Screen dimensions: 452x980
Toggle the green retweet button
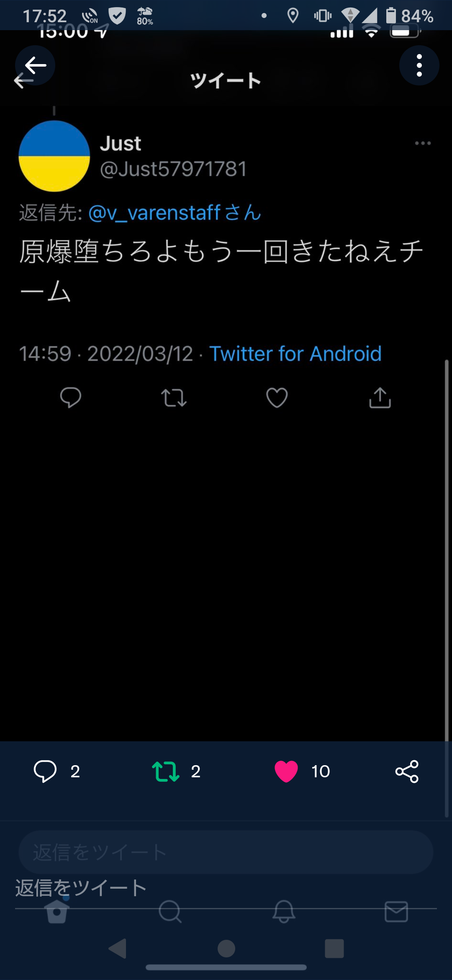[166, 771]
